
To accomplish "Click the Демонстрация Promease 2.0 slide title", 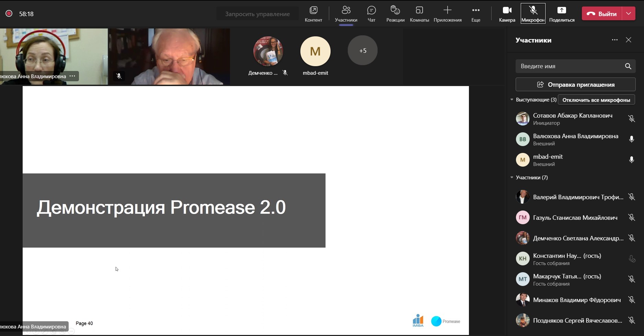I will [x=161, y=207].
